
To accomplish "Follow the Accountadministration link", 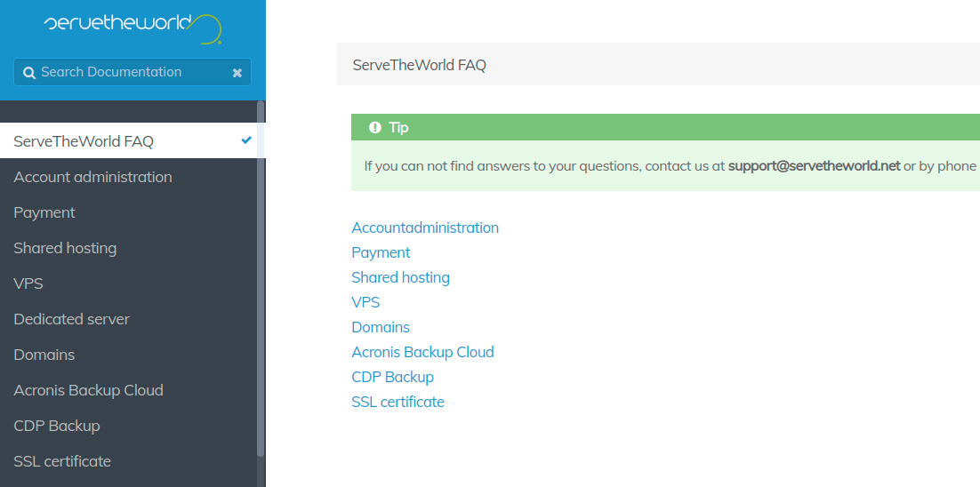I will (x=425, y=228).
